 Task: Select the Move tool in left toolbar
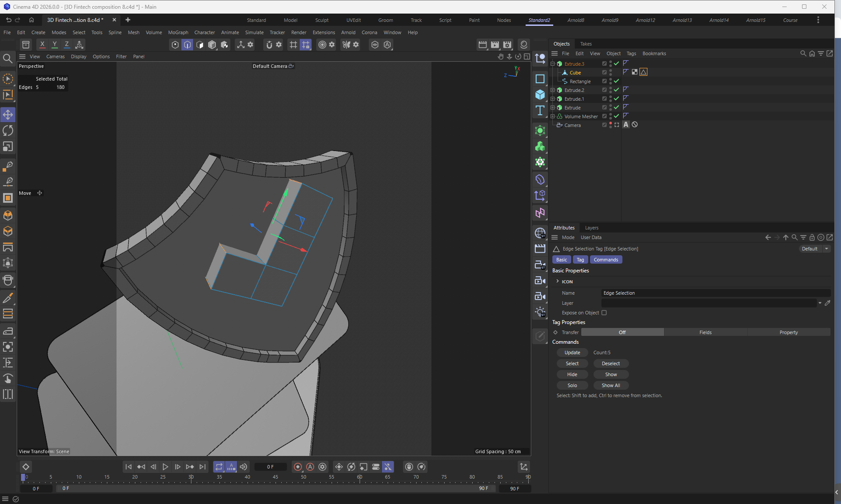click(x=8, y=115)
